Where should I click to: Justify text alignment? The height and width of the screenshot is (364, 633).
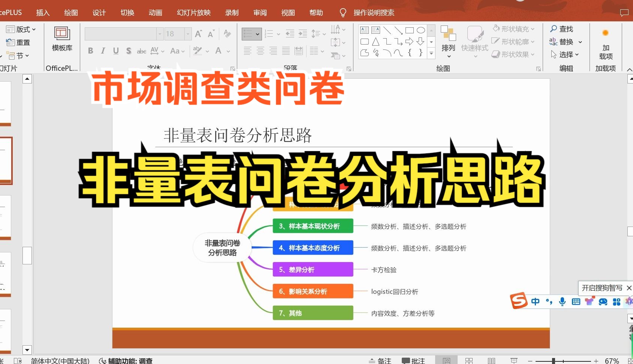[x=286, y=51]
